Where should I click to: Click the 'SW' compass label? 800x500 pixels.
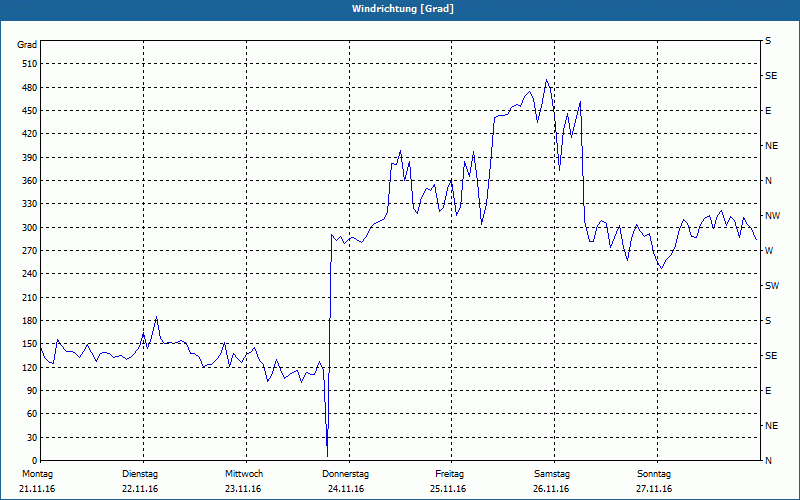click(x=772, y=286)
